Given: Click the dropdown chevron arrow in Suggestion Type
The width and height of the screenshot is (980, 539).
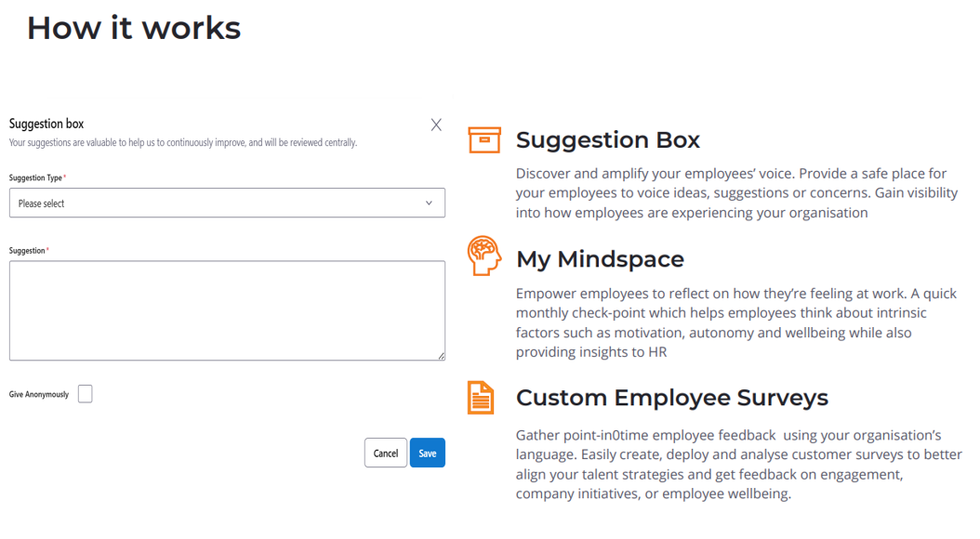Looking at the screenshot, I should coord(429,204).
